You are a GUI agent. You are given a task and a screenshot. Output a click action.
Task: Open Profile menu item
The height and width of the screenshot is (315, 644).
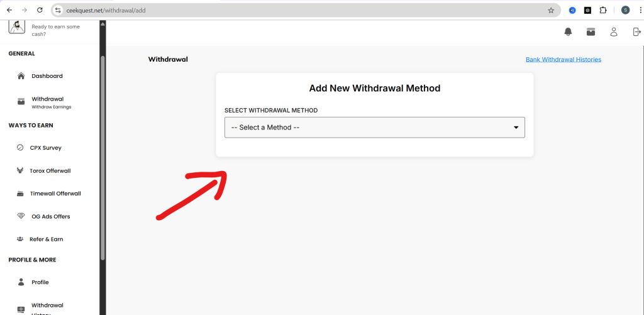(40, 282)
